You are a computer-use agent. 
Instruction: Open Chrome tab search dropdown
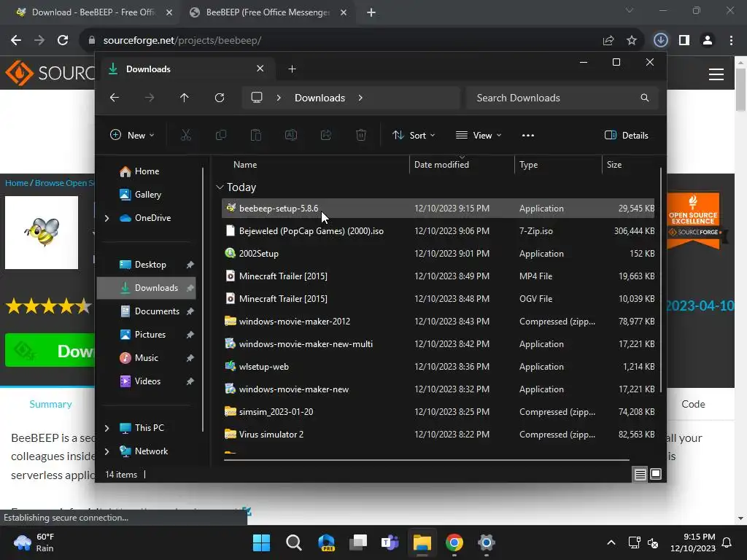[630, 10]
